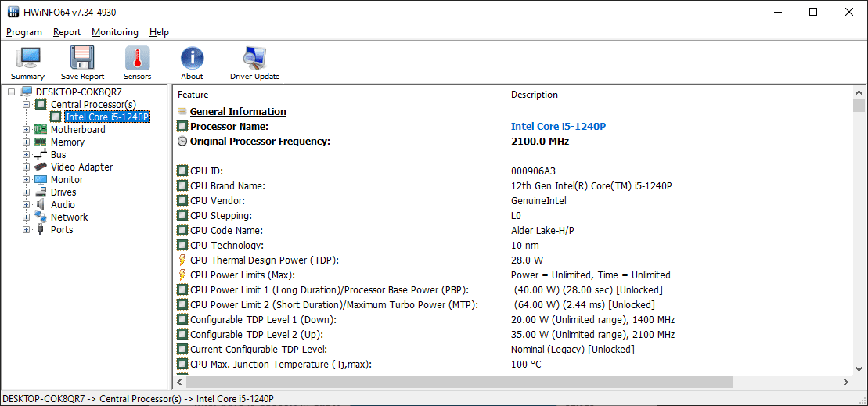Screen dimensions: 868x406
Task: Expand the Monitor tree node
Action: [x=26, y=179]
